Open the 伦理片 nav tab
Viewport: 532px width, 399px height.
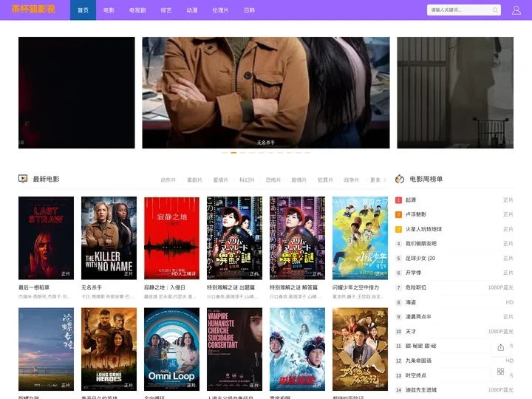pos(220,10)
